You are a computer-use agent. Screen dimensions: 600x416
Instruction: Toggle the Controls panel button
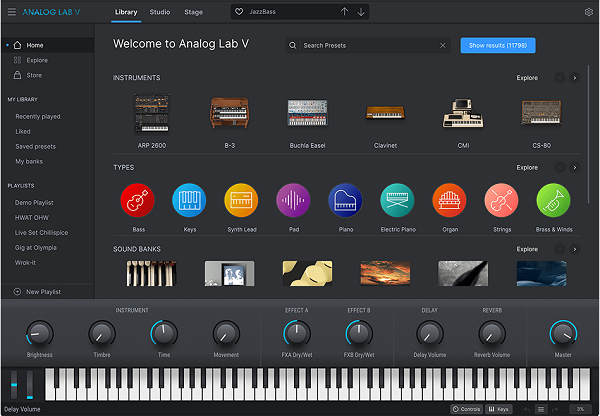click(x=466, y=409)
